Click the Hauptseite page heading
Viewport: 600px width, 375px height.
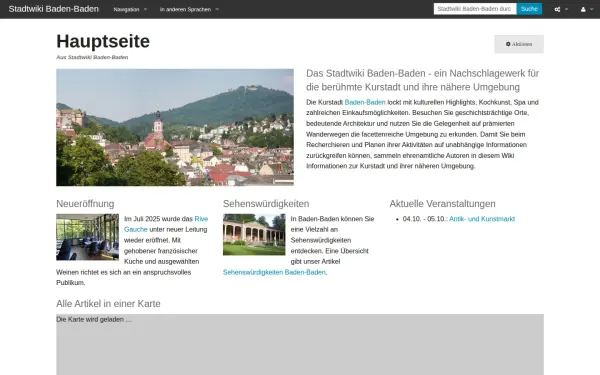(x=103, y=41)
